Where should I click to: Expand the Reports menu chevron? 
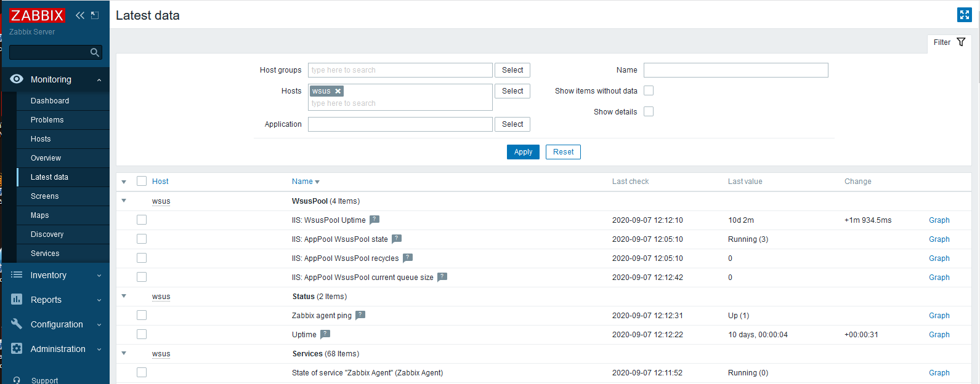pyautogui.click(x=99, y=300)
